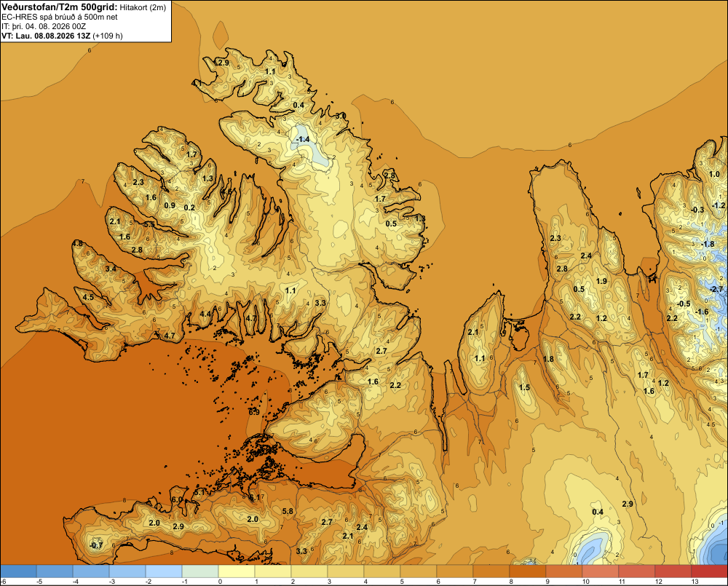
Task: Click the -1.4 temperature label on glacier
Action: 303,139
